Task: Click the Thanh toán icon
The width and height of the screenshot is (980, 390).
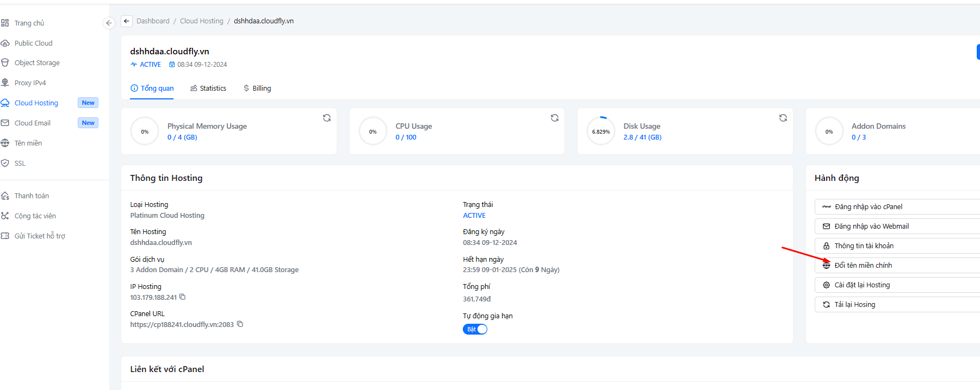Action: pyautogui.click(x=5, y=196)
